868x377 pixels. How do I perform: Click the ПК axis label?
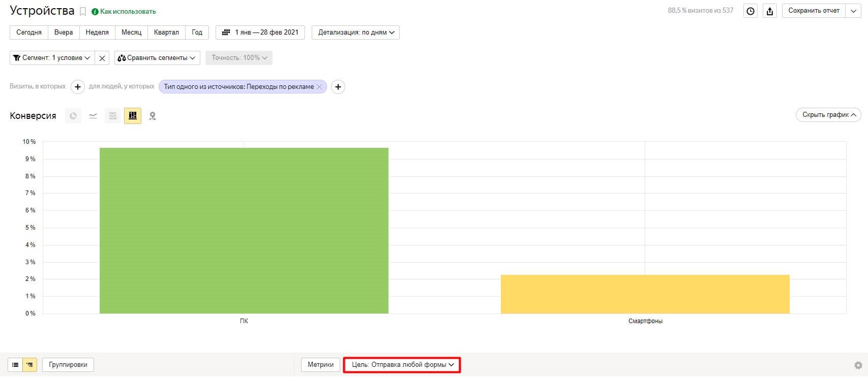244,321
